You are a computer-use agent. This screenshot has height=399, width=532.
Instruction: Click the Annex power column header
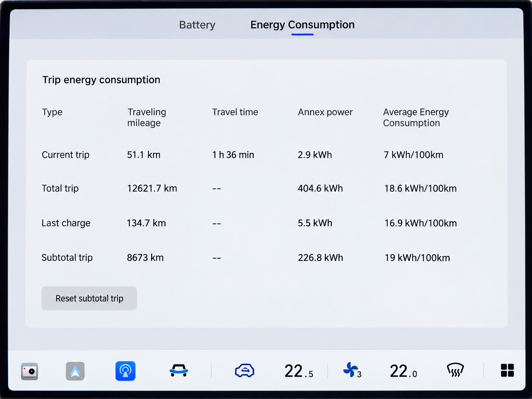coord(325,112)
